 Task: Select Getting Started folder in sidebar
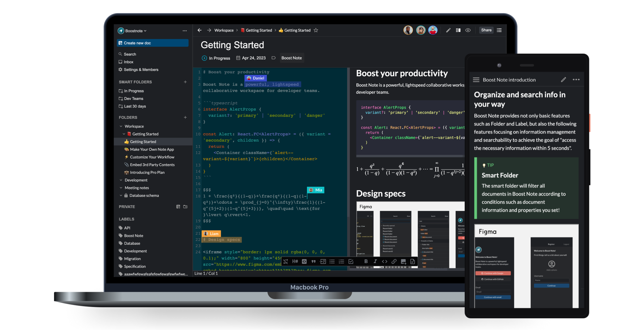(145, 134)
